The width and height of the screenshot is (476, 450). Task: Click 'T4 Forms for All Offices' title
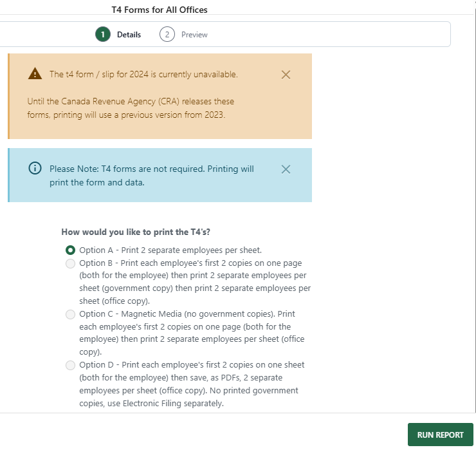tap(160, 10)
